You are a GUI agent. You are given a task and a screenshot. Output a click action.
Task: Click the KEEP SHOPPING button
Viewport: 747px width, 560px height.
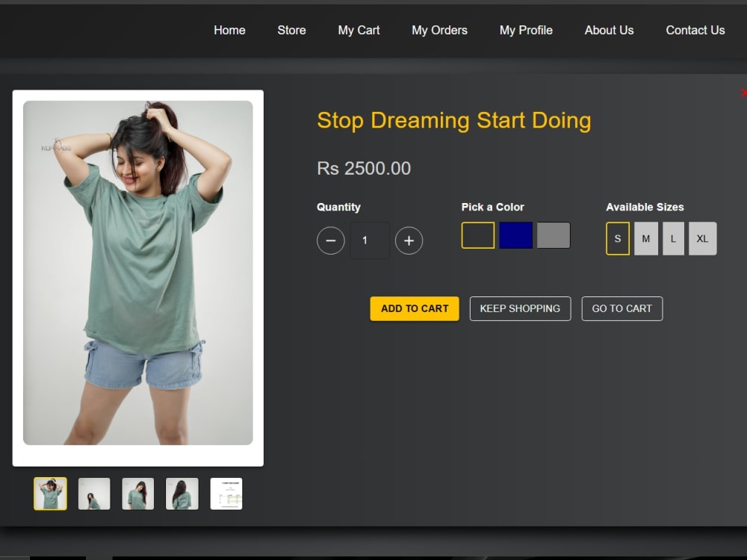520,308
